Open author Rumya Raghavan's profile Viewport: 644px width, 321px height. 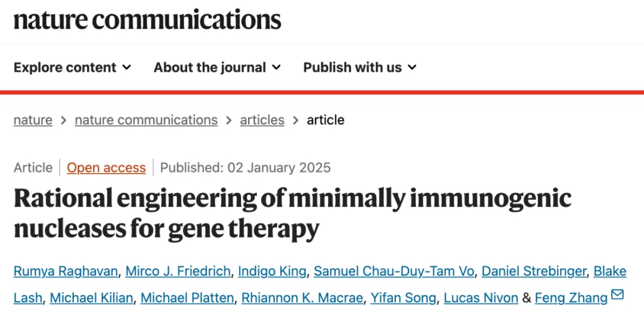66,271
